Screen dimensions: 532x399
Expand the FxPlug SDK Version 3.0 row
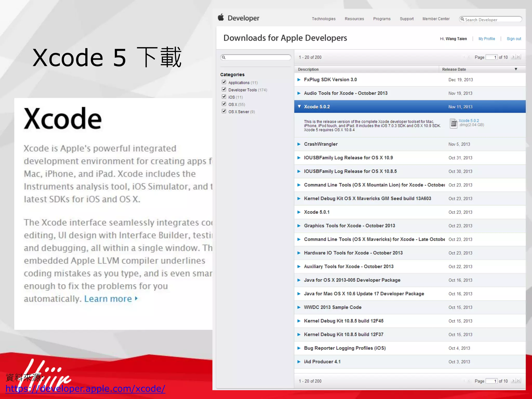pyautogui.click(x=299, y=80)
